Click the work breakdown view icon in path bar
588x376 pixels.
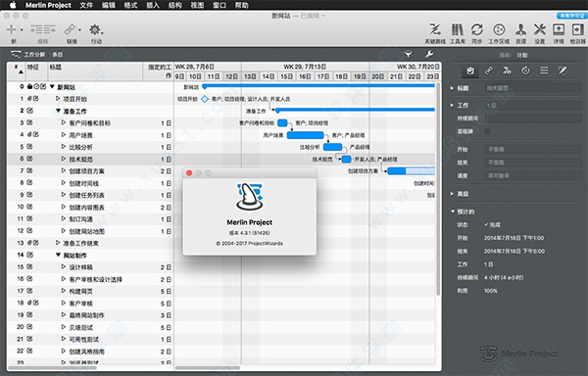(16, 55)
